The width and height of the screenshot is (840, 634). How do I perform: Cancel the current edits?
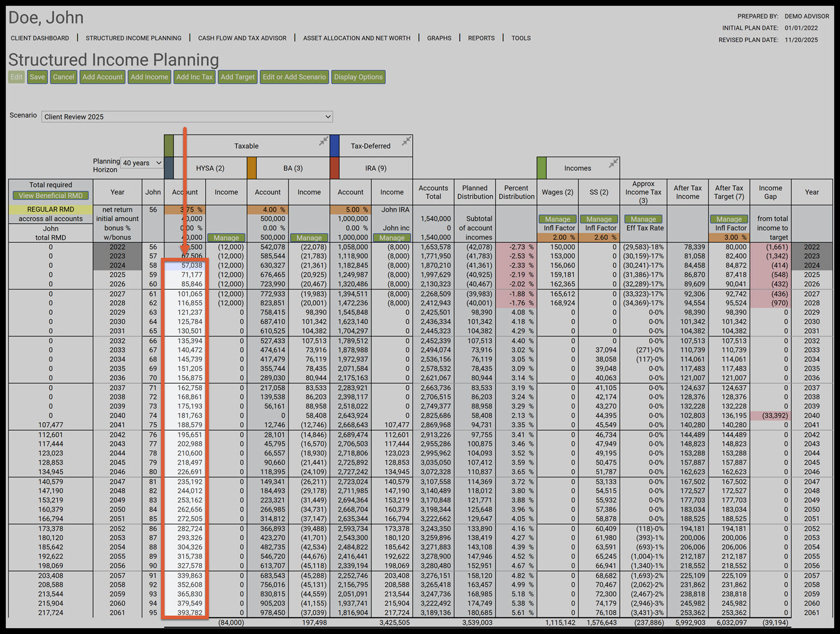(64, 77)
